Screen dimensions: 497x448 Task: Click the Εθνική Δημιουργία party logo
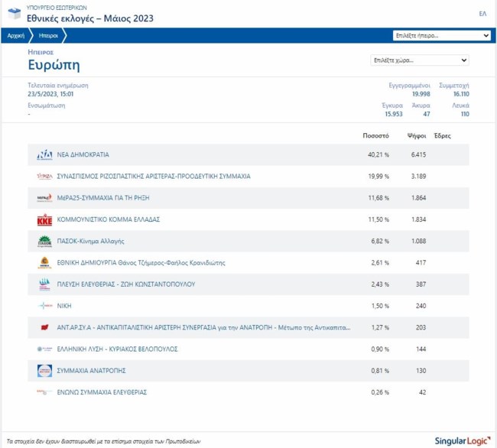(44, 262)
